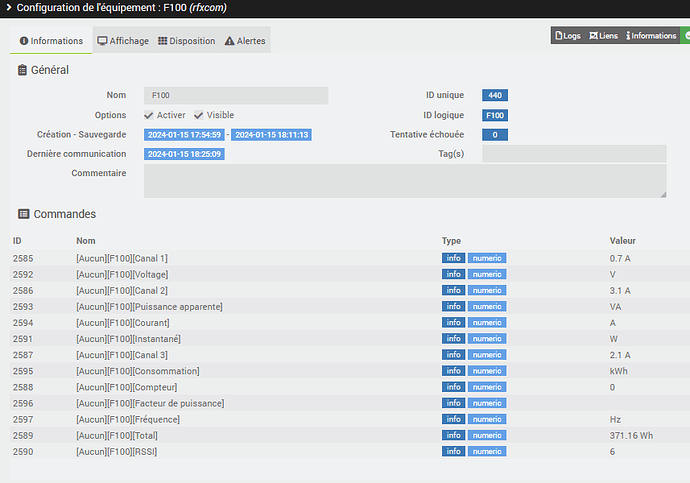Click the Tag(s) input field
The width and height of the screenshot is (690, 483).
point(574,154)
